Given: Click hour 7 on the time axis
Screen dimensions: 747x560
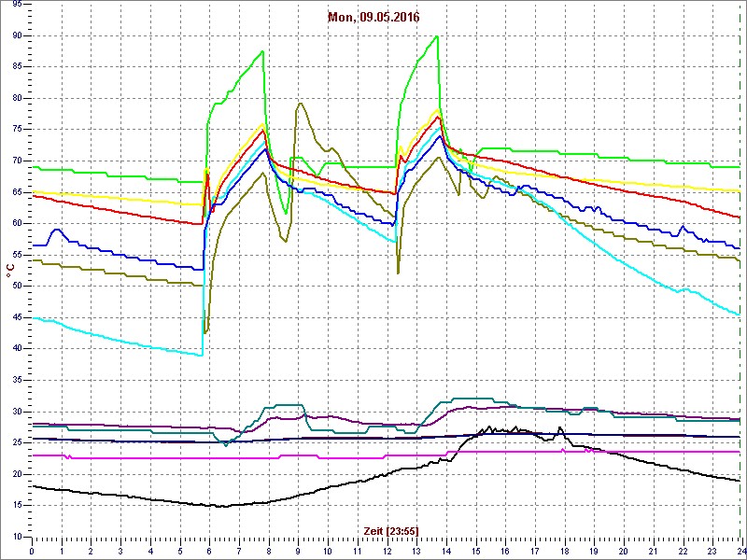Looking at the screenshot, I should pos(239,552).
